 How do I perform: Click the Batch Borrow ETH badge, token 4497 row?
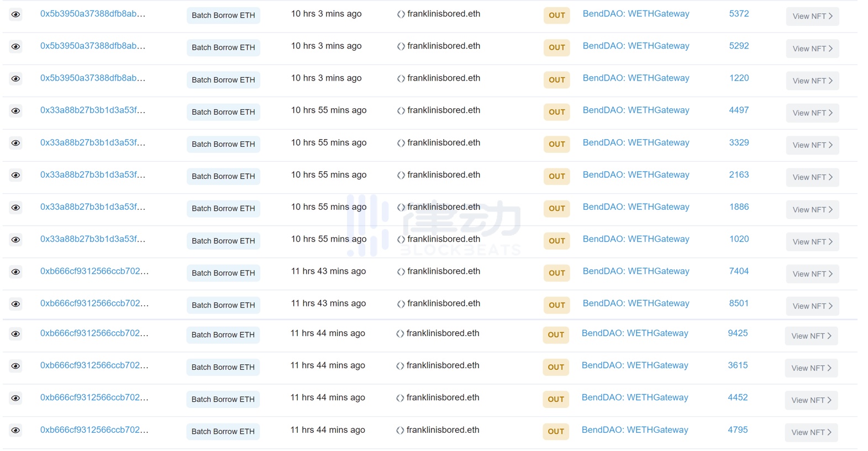point(223,112)
